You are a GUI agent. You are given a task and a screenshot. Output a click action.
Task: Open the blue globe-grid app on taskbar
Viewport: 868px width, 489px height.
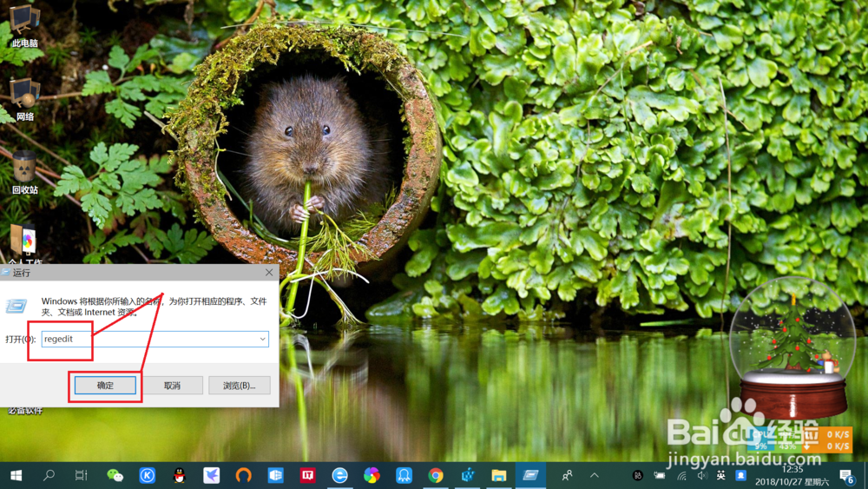click(x=276, y=475)
